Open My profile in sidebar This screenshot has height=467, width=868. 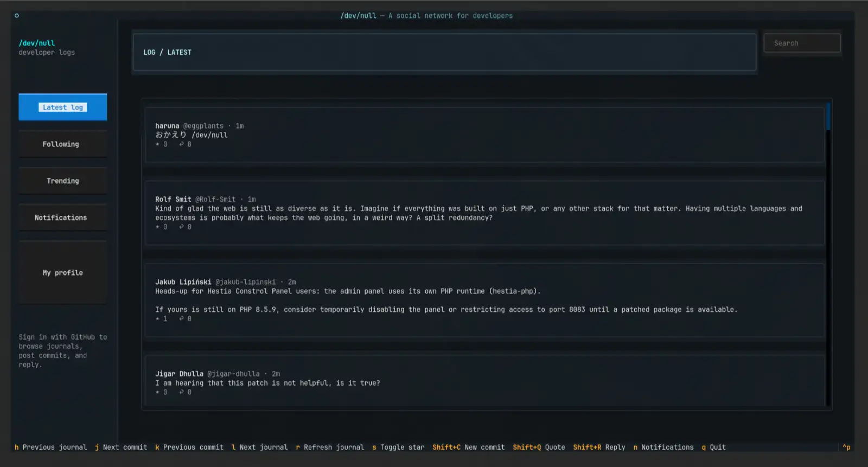point(63,273)
